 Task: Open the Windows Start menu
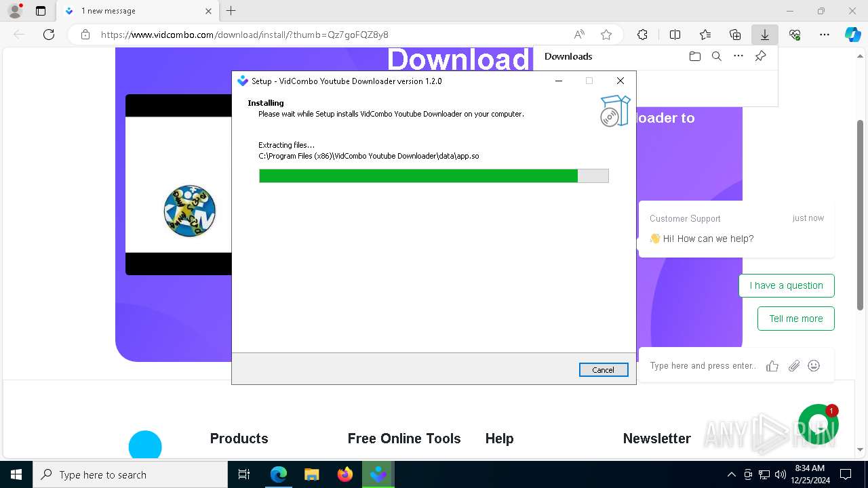click(x=16, y=474)
